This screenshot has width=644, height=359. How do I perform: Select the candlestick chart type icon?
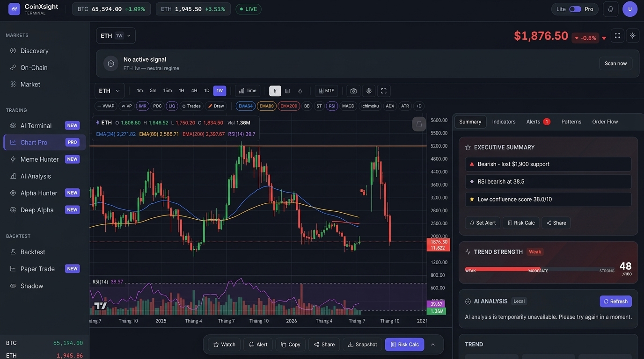coord(275,91)
